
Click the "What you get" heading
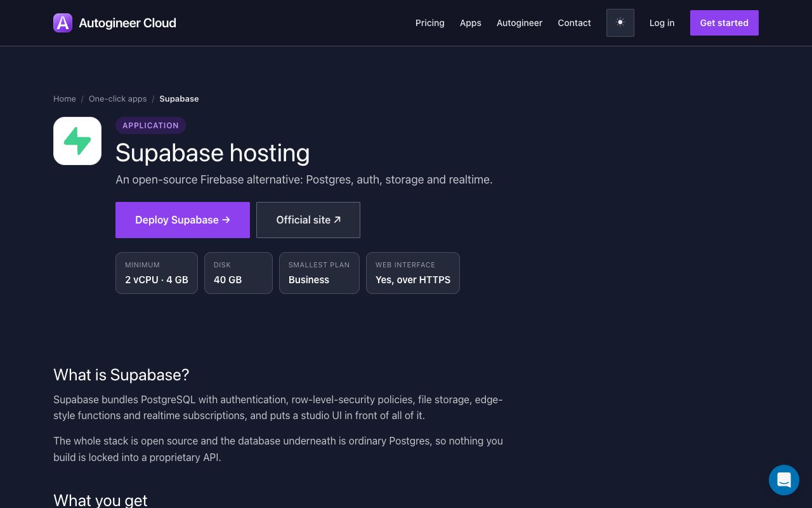pos(100,500)
